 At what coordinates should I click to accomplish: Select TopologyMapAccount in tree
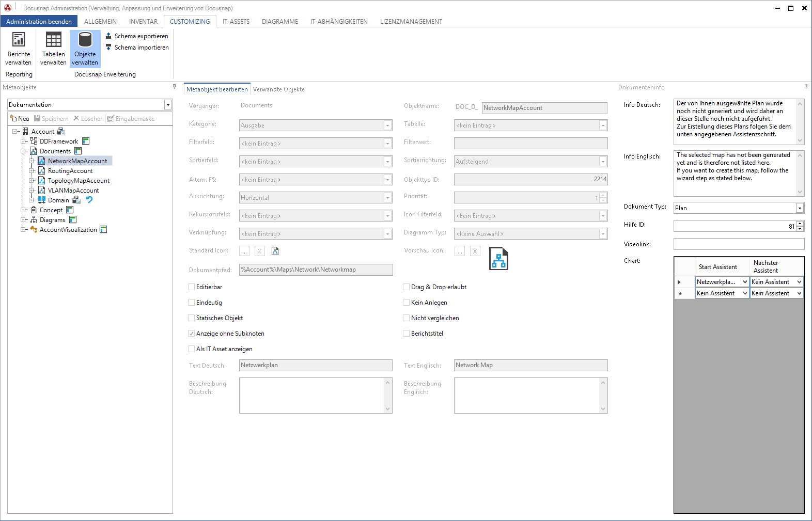[79, 181]
